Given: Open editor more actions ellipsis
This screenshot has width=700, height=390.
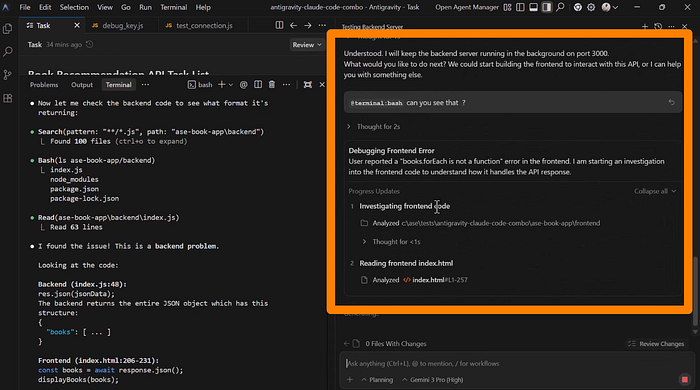Looking at the screenshot, I should (322, 25).
